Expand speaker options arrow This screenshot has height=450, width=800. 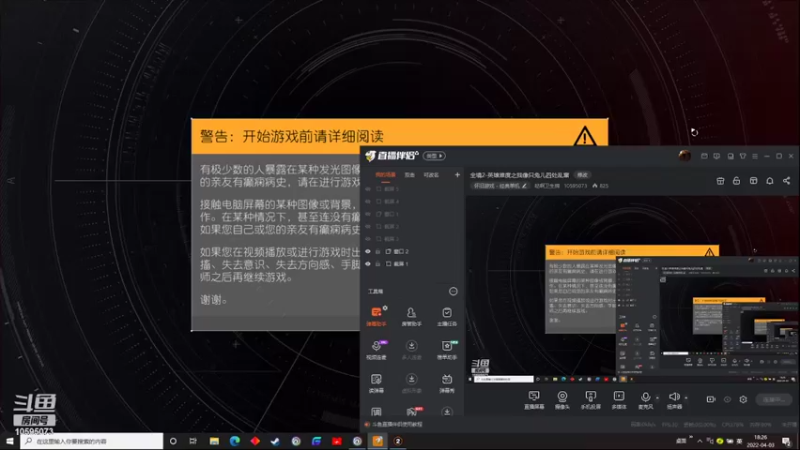(x=686, y=397)
